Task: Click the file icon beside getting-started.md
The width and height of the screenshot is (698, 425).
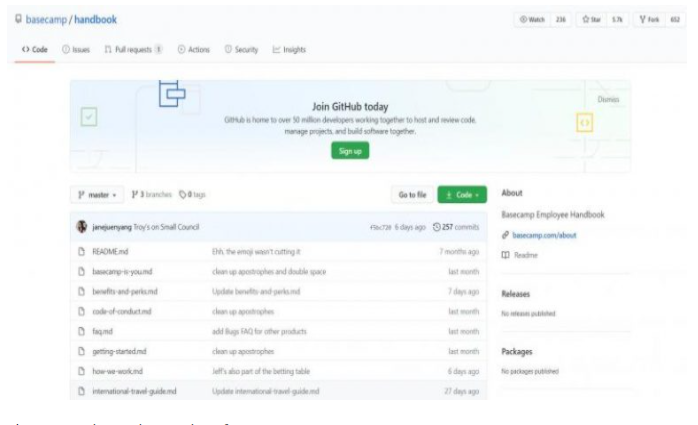Action: coord(81,351)
